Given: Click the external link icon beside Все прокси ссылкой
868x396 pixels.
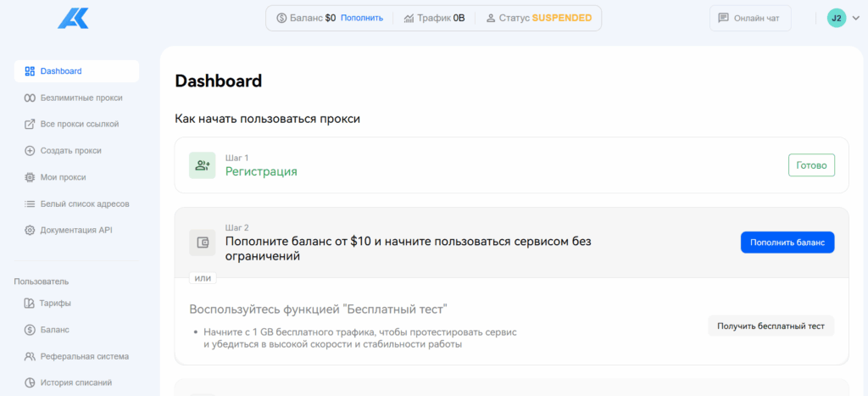Looking at the screenshot, I should [30, 124].
